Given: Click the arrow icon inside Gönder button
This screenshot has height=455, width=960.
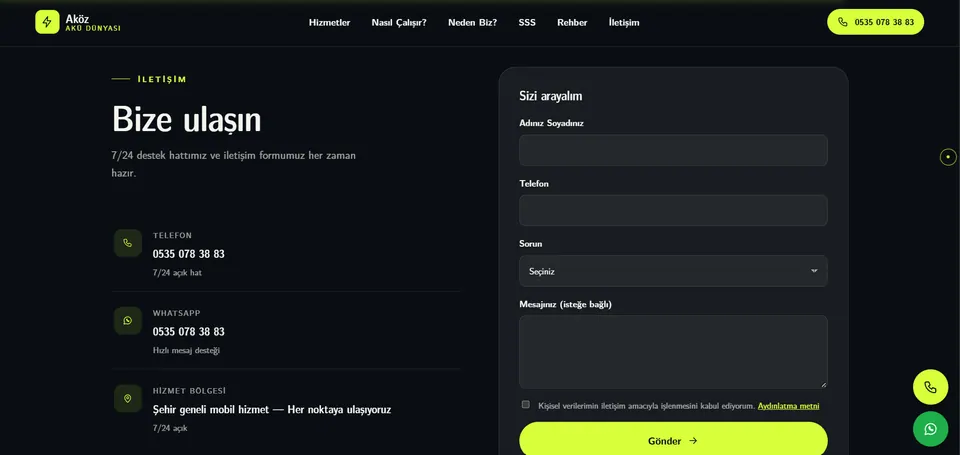Looking at the screenshot, I should (693, 441).
